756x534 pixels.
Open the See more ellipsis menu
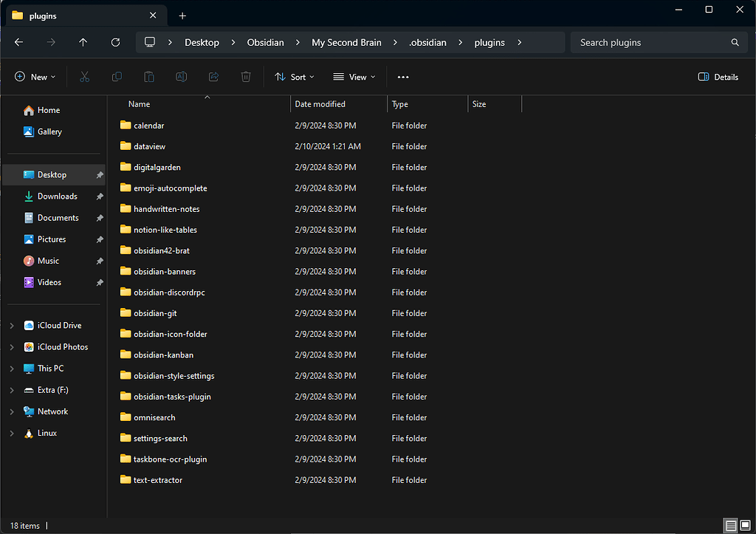point(402,77)
